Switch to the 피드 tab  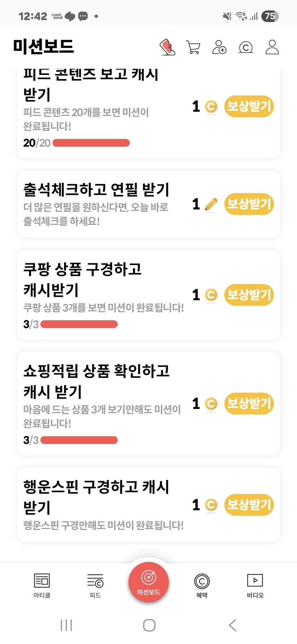[x=95, y=585]
